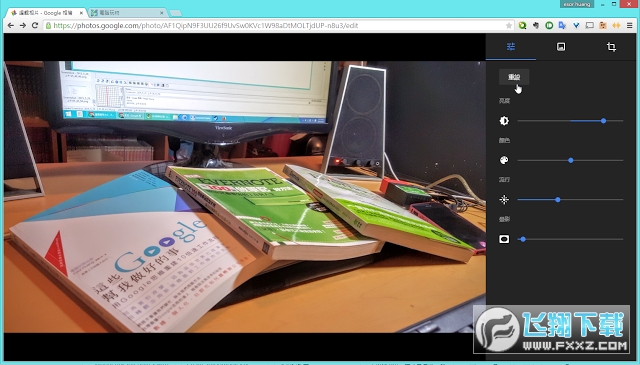Adjust the brightness slider handle

click(603, 121)
